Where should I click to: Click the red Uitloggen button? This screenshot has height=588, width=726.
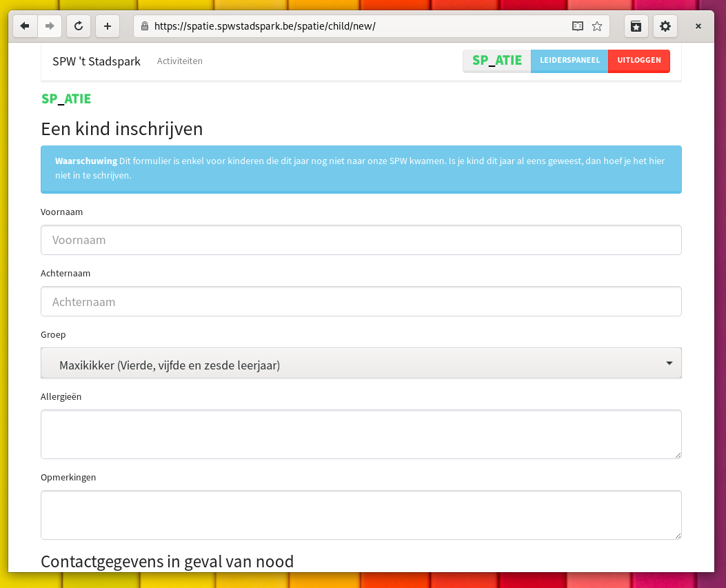coord(639,61)
